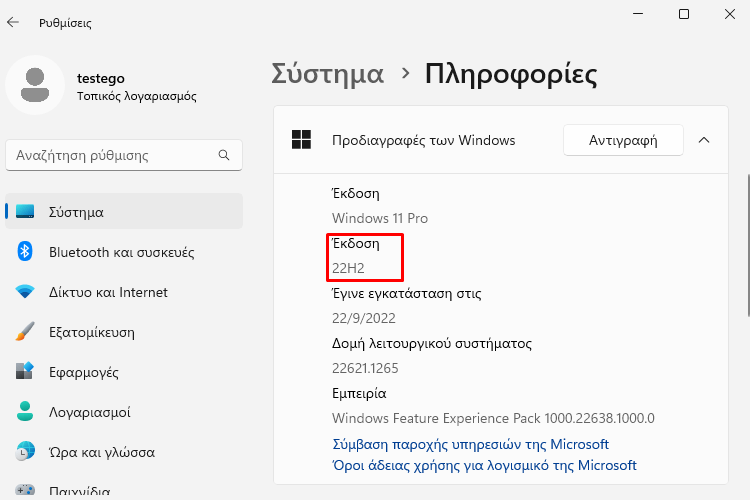
Task: Open Ώρα και γλώσσα settings
Action: click(x=124, y=452)
